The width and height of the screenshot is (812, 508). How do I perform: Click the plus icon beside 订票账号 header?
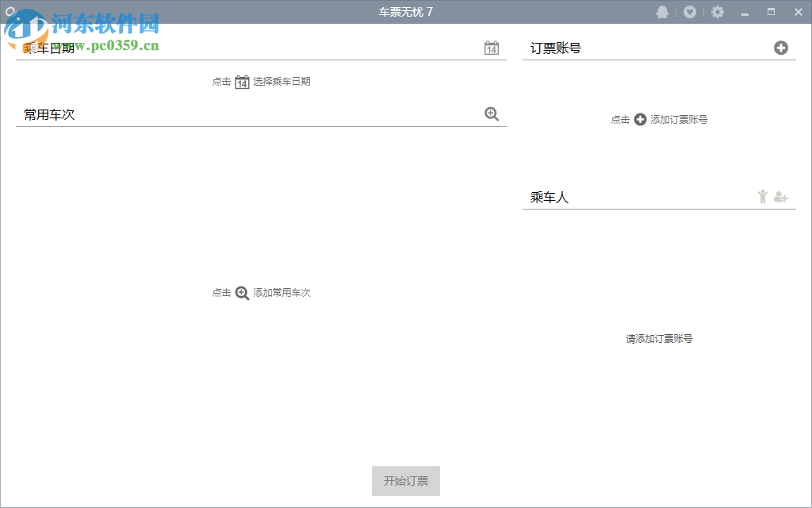coord(782,48)
